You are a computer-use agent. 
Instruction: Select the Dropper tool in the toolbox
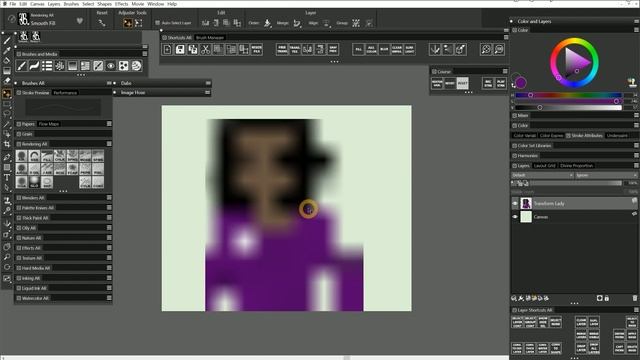click(7, 50)
